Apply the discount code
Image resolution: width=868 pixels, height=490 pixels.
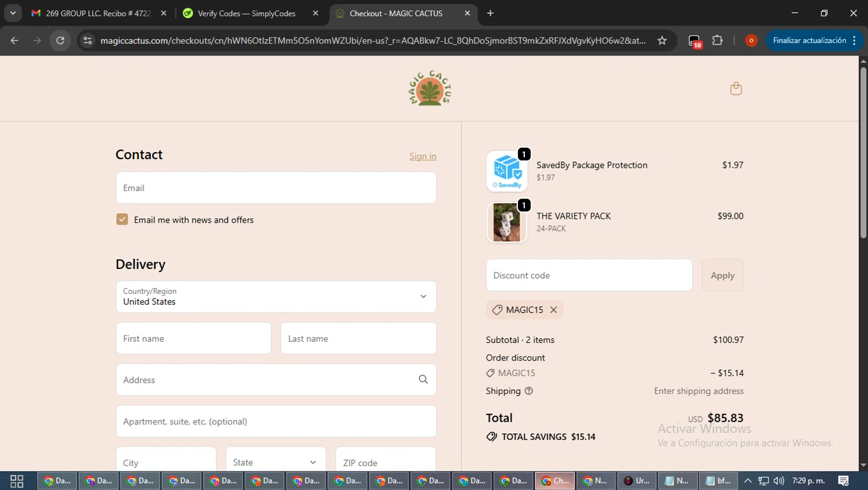(x=723, y=275)
